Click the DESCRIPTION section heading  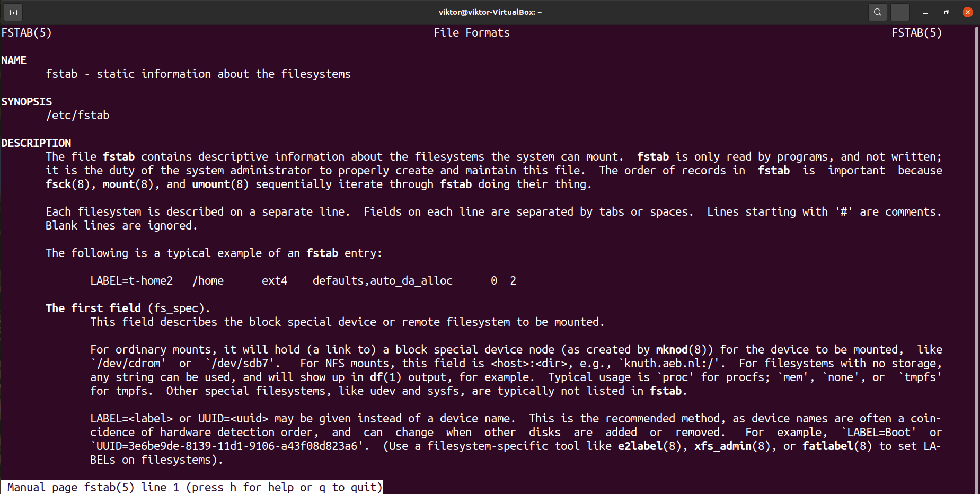(x=36, y=143)
